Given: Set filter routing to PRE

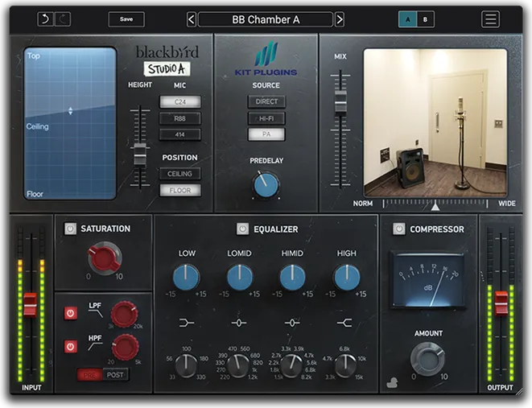Looking at the screenshot, I should point(89,375).
